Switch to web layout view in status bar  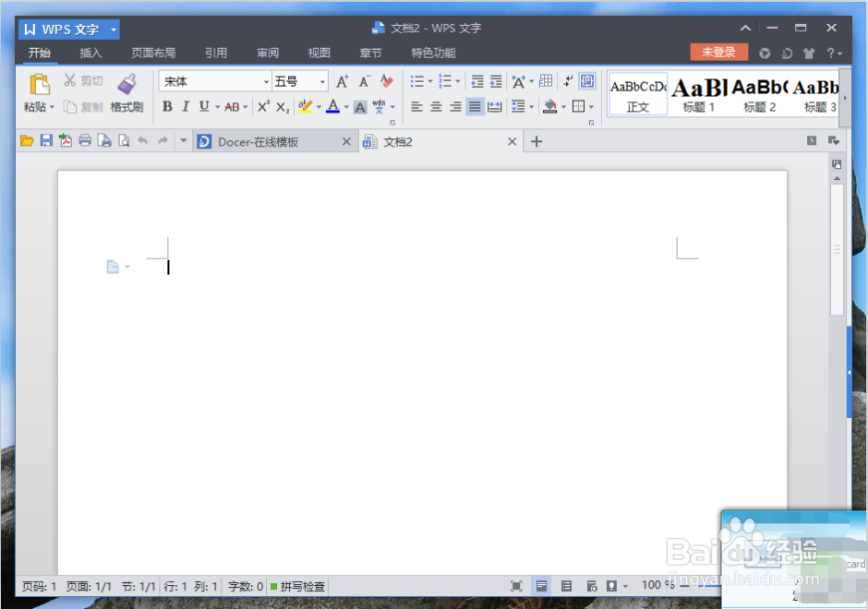[592, 586]
